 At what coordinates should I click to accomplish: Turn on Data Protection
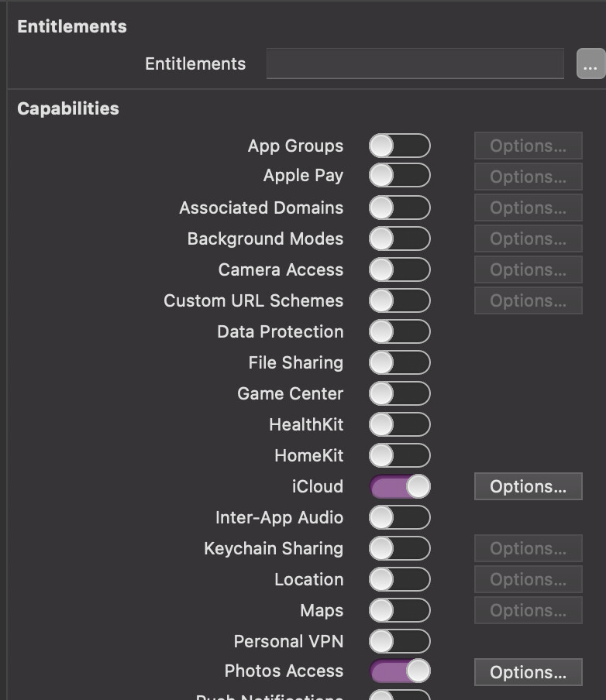point(399,331)
